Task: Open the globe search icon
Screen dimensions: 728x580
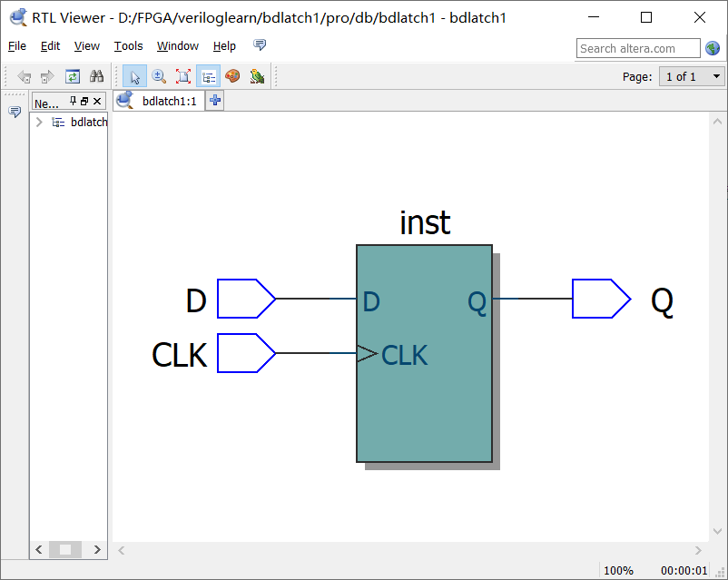Action: point(713,48)
